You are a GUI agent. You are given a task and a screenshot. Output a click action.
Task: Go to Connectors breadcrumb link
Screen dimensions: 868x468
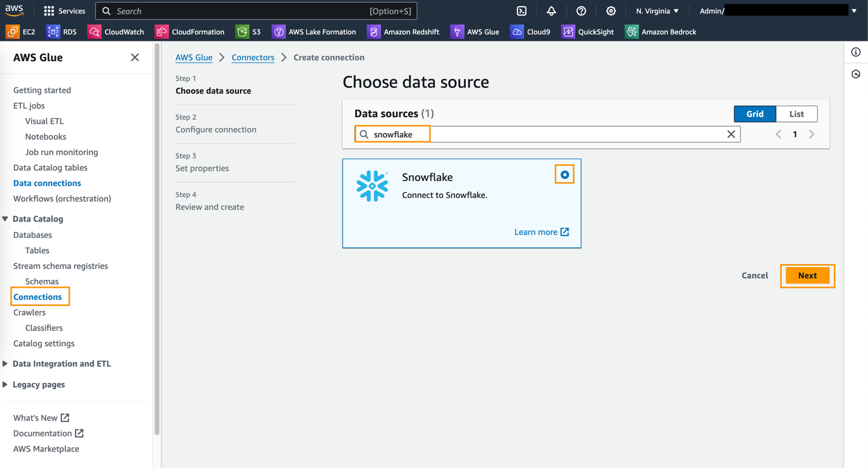253,58
